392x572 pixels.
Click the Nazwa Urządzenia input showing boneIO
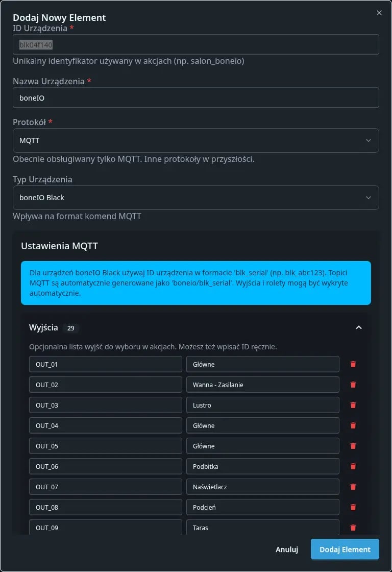[x=196, y=97]
